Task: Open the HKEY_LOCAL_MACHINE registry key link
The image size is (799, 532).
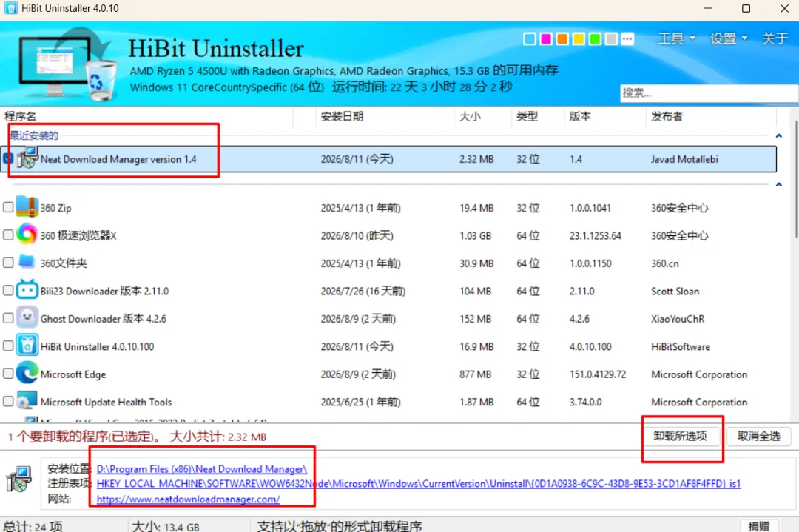Action: pyautogui.click(x=418, y=484)
